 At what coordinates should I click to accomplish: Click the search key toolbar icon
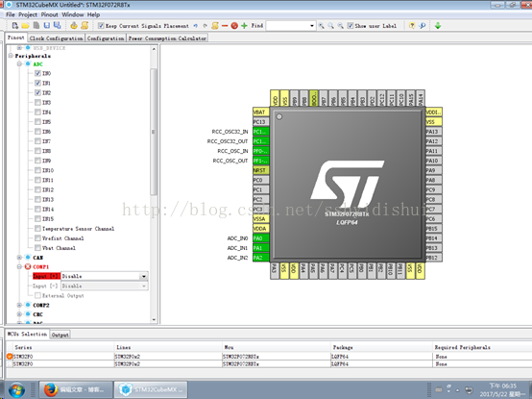click(x=423, y=26)
